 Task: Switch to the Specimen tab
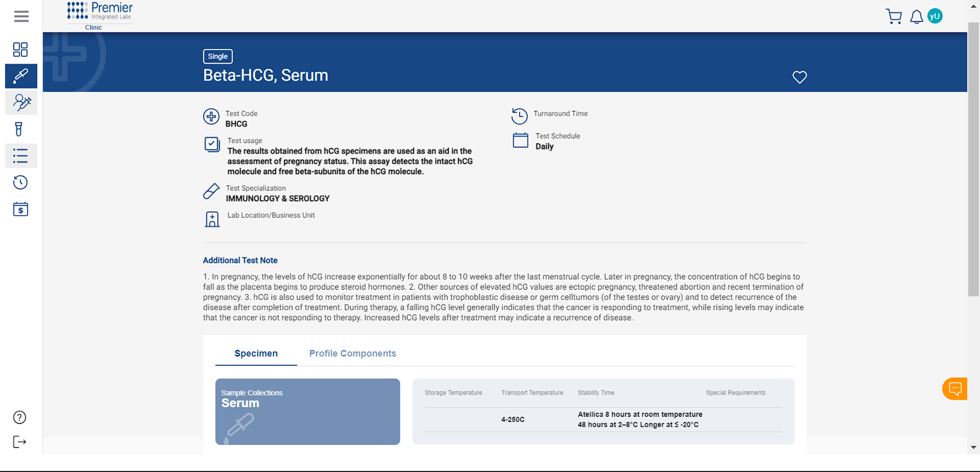click(x=256, y=353)
